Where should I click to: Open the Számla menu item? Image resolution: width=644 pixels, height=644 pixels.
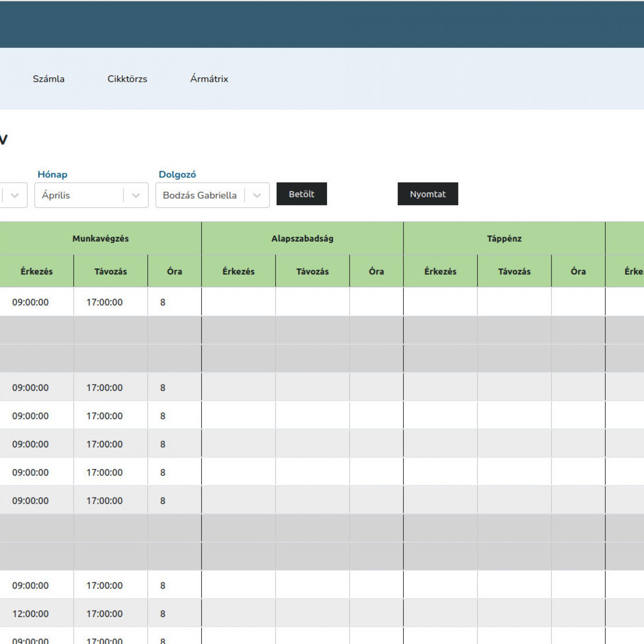click(x=48, y=79)
